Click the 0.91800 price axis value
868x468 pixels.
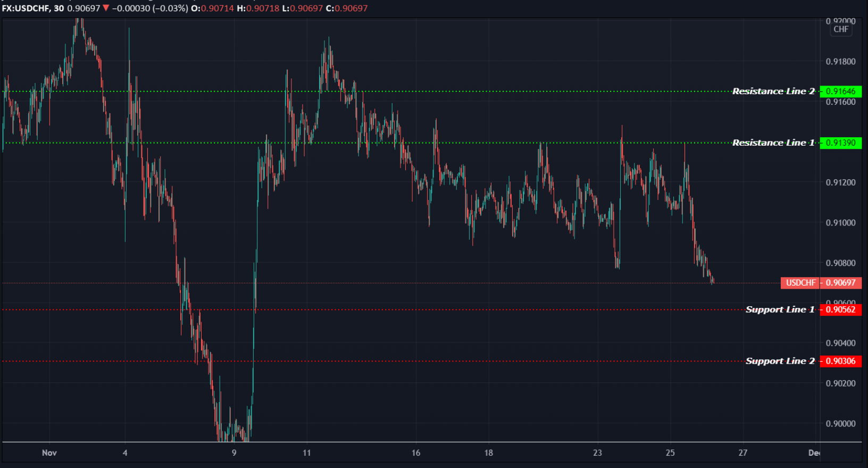coord(840,62)
